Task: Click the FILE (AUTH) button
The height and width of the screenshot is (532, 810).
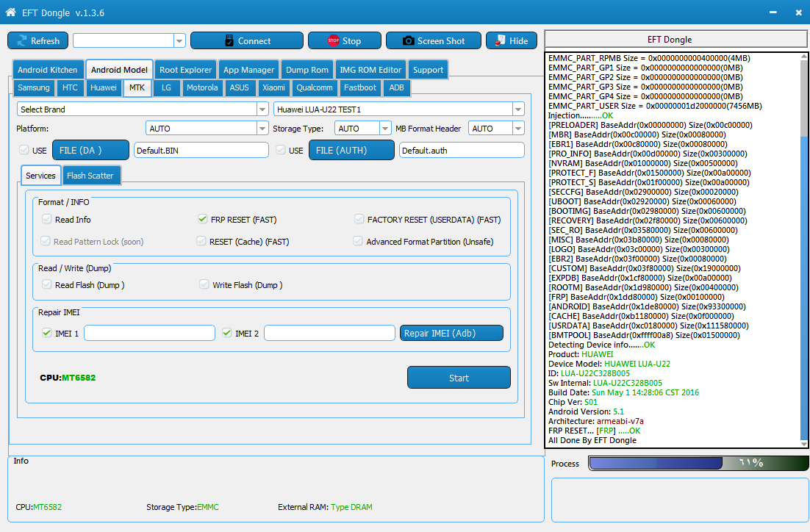Action: click(352, 151)
